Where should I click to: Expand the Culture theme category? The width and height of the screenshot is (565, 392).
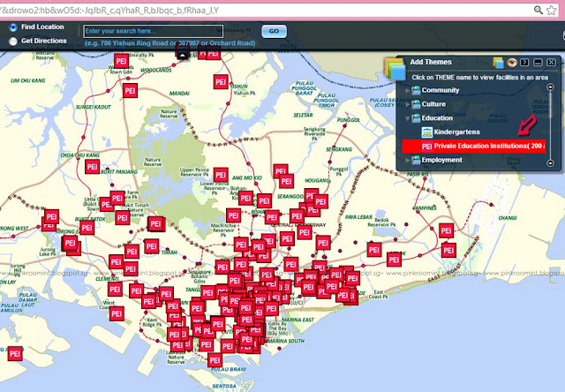408,104
